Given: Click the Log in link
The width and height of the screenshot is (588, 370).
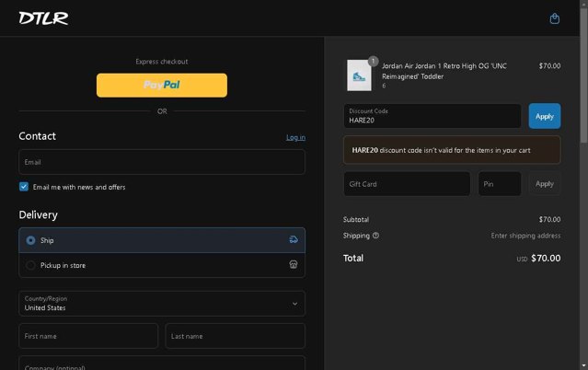Looking at the screenshot, I should click(x=295, y=137).
